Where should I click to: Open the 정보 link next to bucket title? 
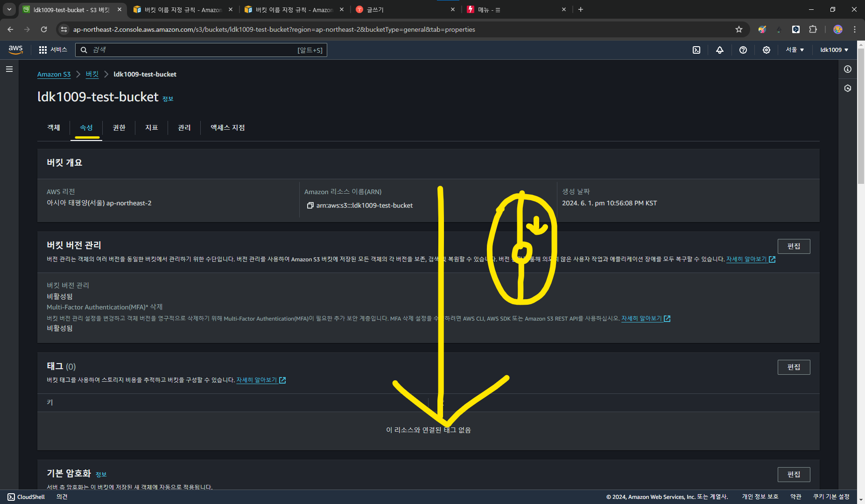168,99
